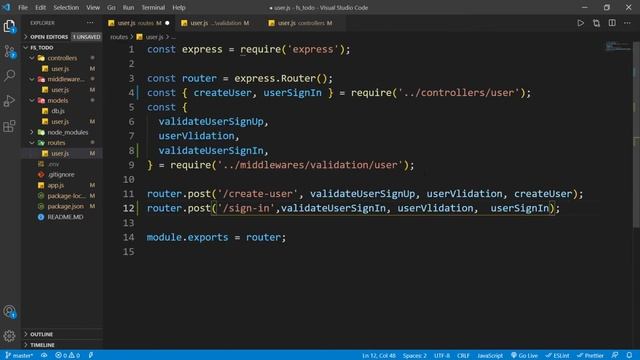
Task: Open the File menu
Action: pos(23,7)
